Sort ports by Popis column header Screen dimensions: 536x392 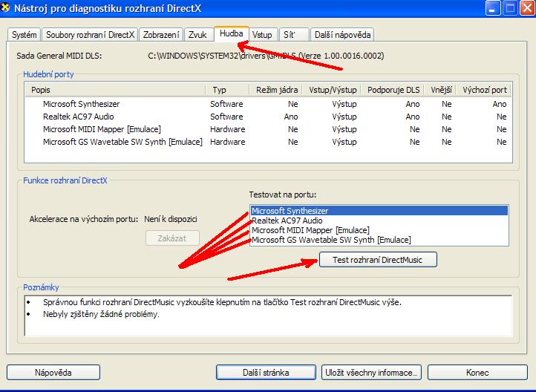[x=115, y=90]
